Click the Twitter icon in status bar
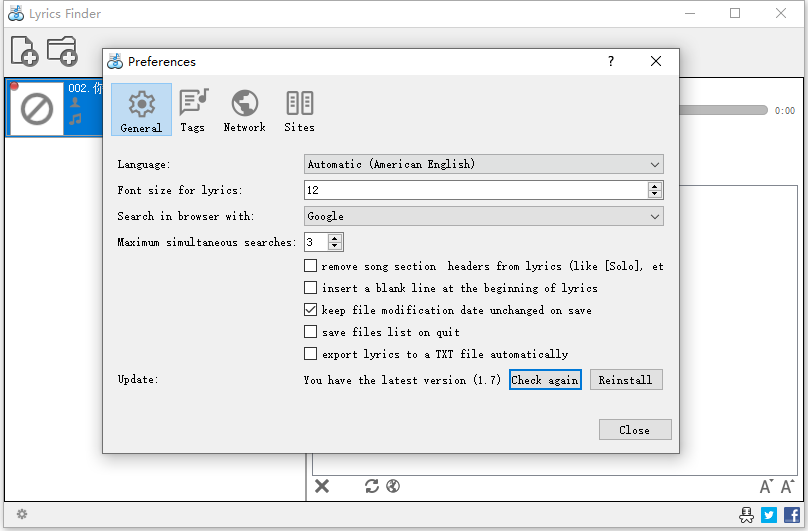The width and height of the screenshot is (808, 531). click(x=769, y=515)
